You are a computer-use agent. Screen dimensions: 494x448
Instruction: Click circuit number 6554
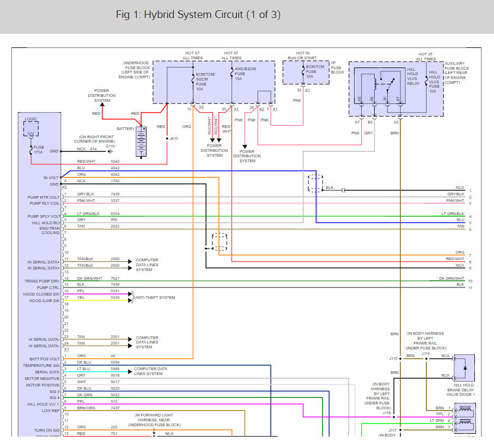click(x=115, y=213)
